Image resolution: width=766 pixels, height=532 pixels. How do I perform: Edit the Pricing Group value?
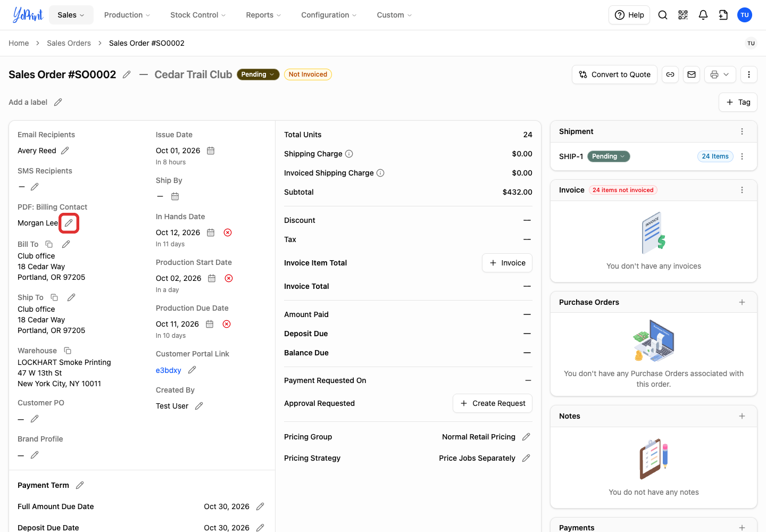(x=526, y=437)
